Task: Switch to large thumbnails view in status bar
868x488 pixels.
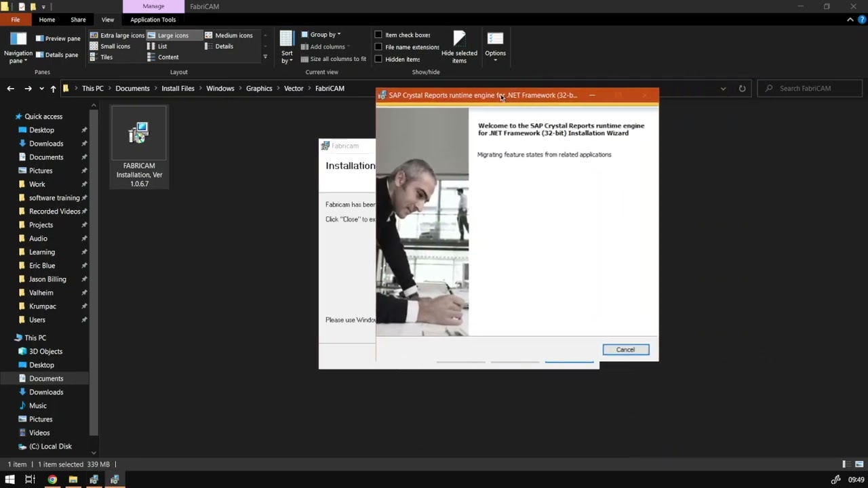Action: coord(859,464)
